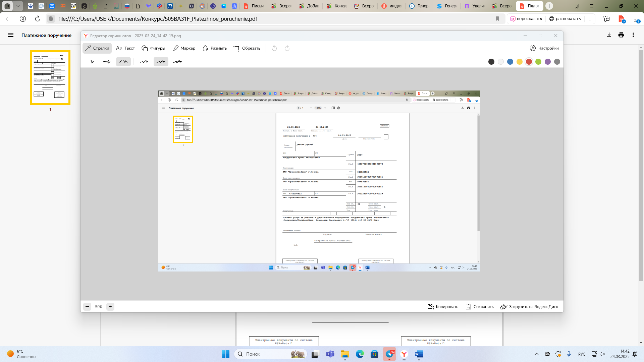Activate the Marker tool (Маркер)
This screenshot has width=644, height=362.
pos(184,48)
